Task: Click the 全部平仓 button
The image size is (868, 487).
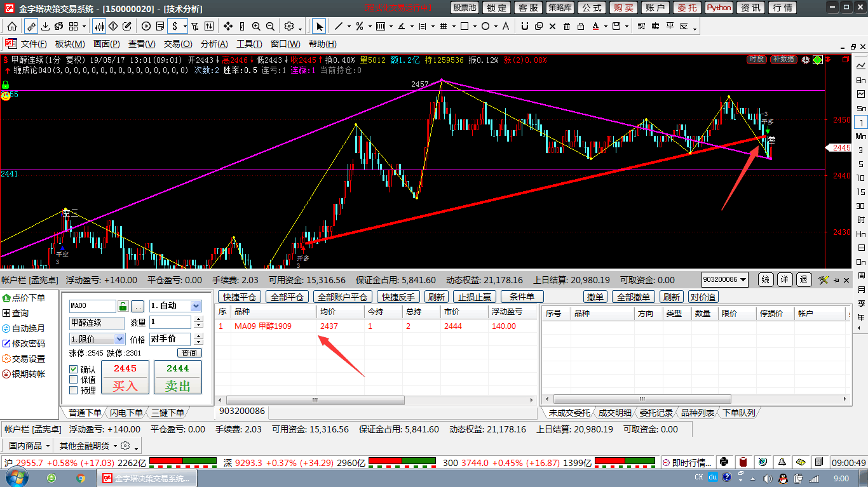Action: click(287, 297)
